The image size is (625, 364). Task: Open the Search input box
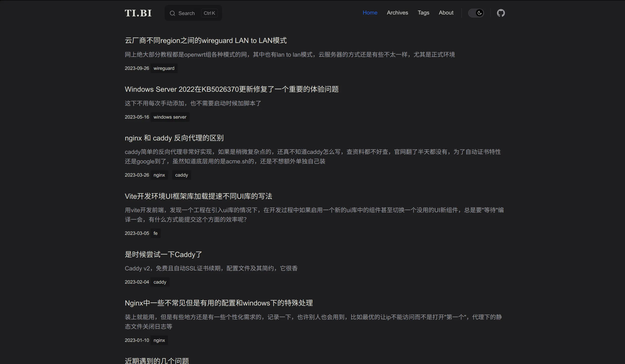tap(186, 13)
